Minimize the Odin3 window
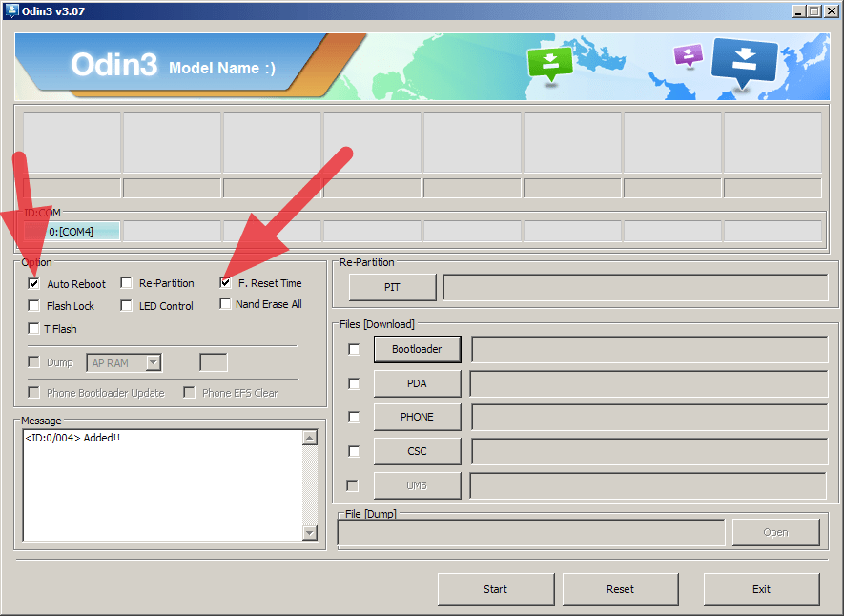 coord(798,10)
